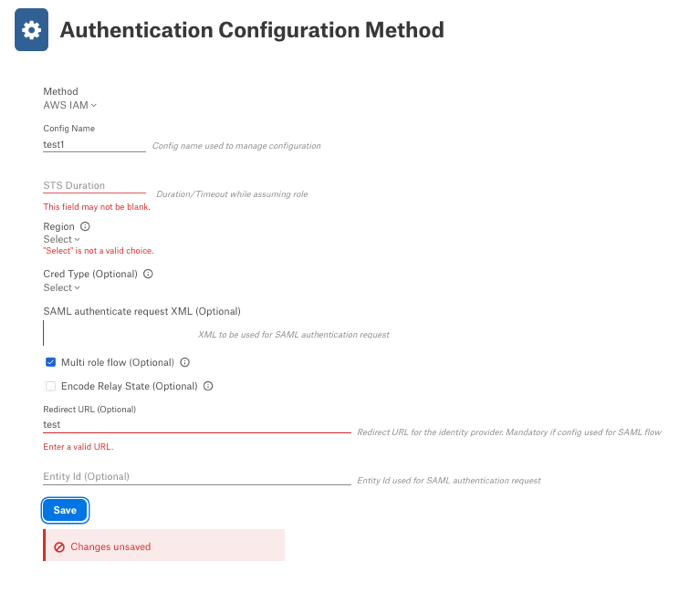
Task: Click the Encode Relay State info icon
Action: tap(208, 386)
